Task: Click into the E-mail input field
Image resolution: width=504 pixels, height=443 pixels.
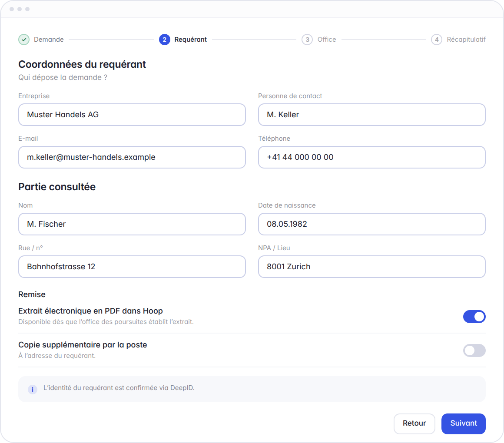Action: tap(132, 157)
